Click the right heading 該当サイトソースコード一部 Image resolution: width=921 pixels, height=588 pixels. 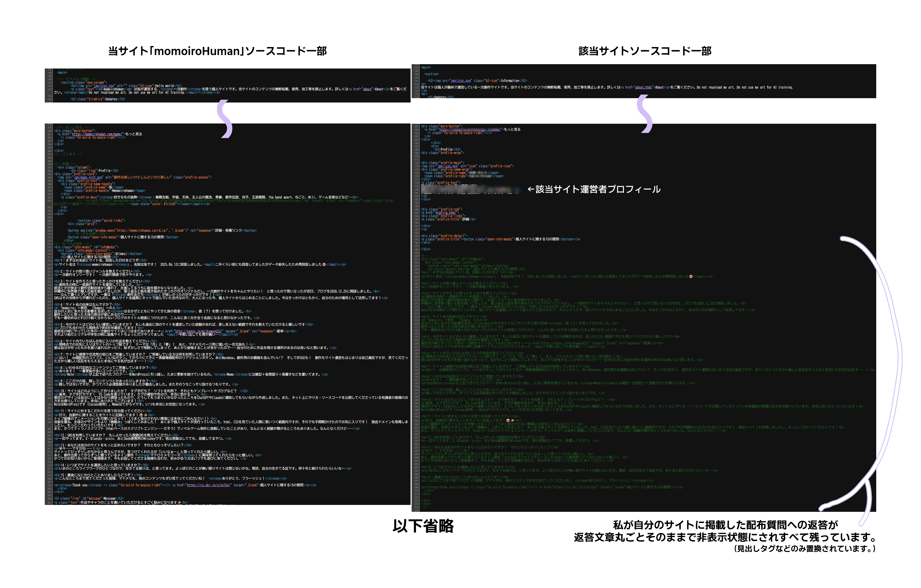click(645, 51)
